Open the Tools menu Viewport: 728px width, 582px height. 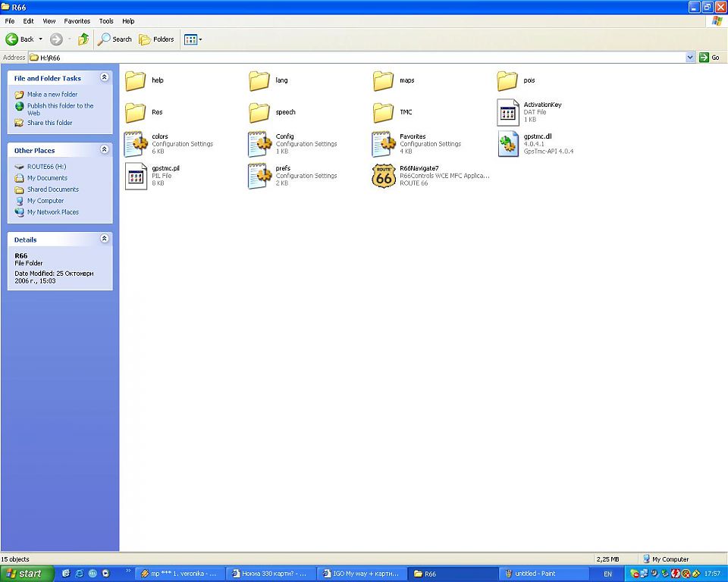click(x=106, y=21)
